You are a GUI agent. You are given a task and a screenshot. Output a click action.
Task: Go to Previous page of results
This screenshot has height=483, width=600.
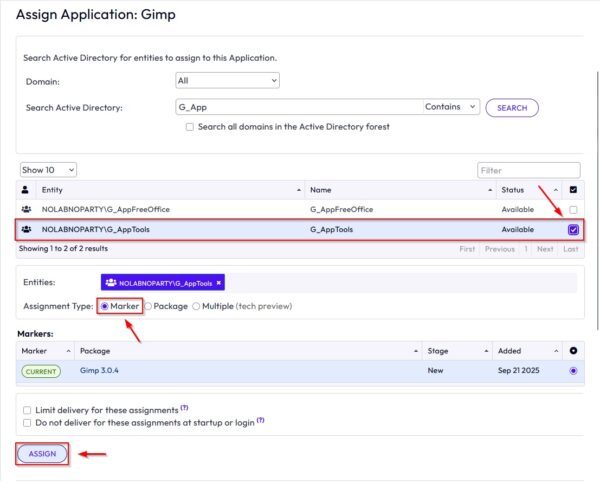pyautogui.click(x=500, y=249)
